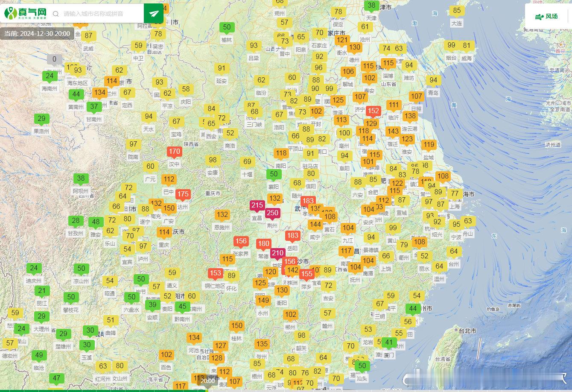This screenshot has height=392, width=572.
Task: Click the 134 marker at 河池
Action: coord(194,338)
